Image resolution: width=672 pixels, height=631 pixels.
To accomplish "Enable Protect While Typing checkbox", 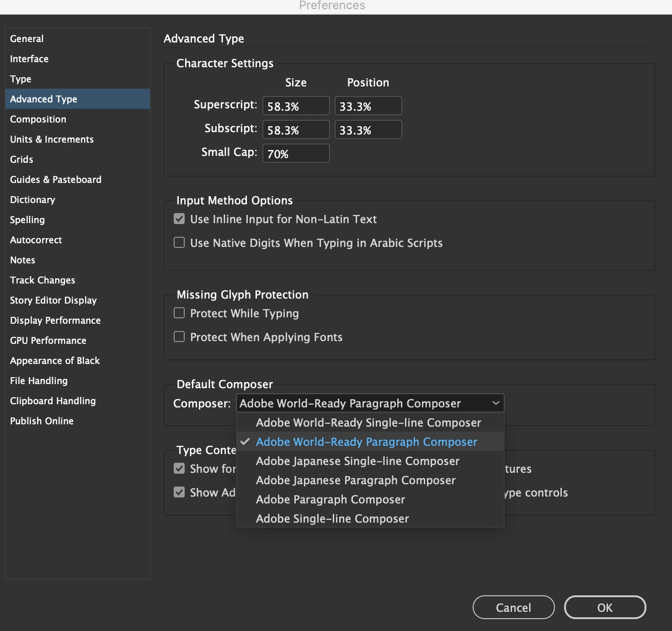I will (179, 313).
